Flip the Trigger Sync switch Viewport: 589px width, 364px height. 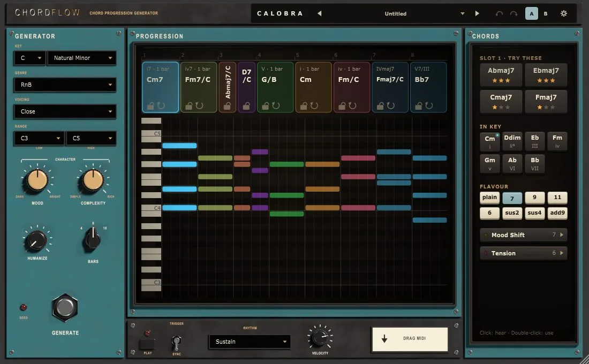click(176, 342)
